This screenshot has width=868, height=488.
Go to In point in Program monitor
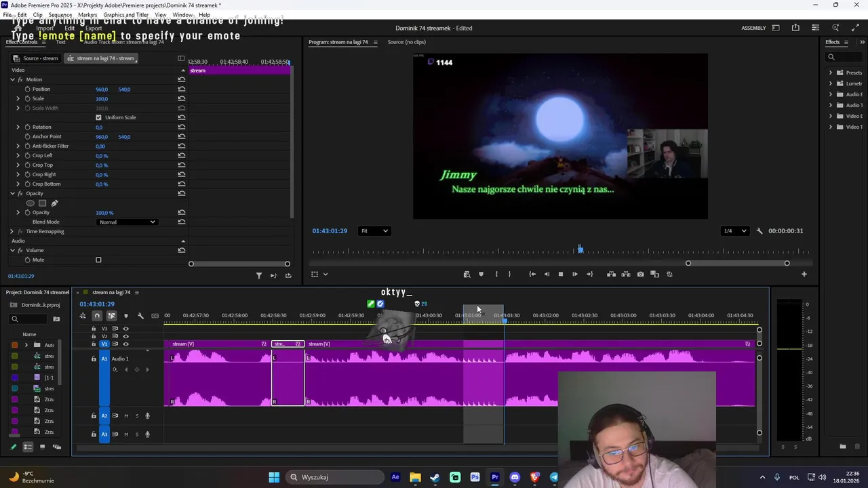(532, 274)
